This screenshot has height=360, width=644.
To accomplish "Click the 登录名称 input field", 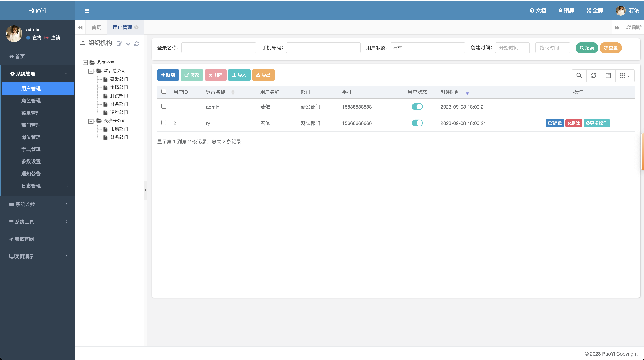I will coord(219,48).
